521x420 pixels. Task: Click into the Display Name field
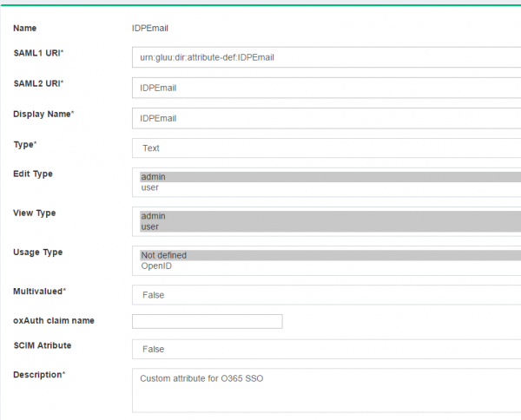(326, 118)
